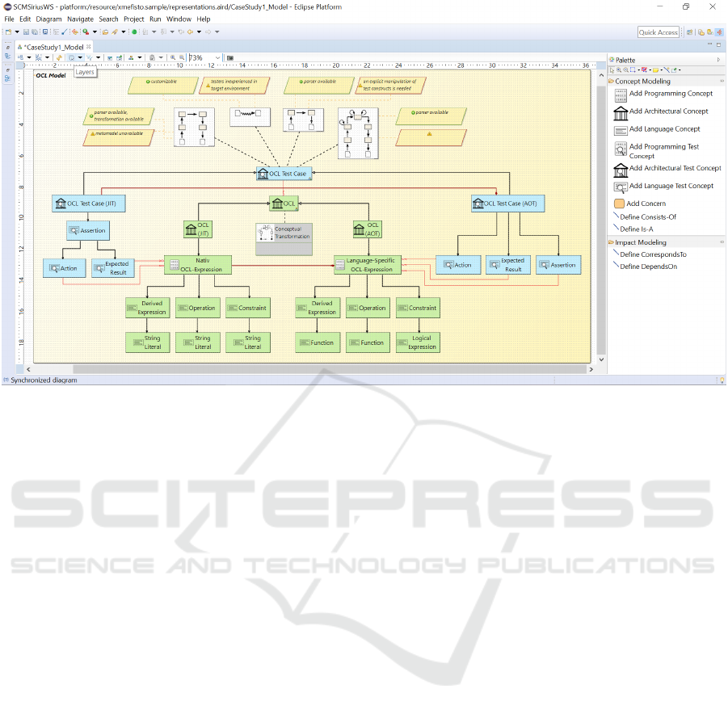Image resolution: width=728 pixels, height=714 pixels.
Task: Click the palette zoom in magnifier
Action: pyautogui.click(x=620, y=70)
